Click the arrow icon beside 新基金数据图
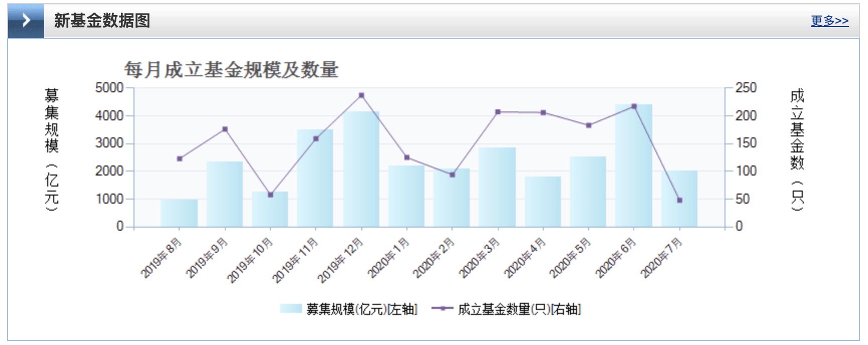Viewport: 868px width, 345px height. (x=26, y=21)
